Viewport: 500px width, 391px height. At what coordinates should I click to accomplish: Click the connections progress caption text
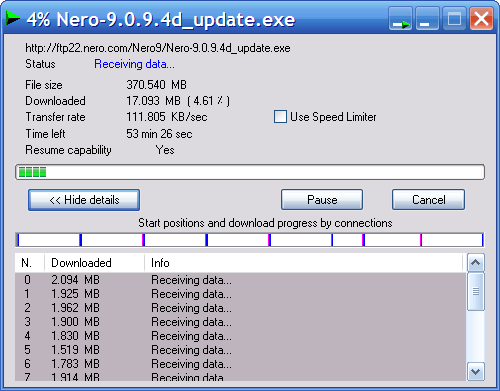pyautogui.click(x=265, y=223)
